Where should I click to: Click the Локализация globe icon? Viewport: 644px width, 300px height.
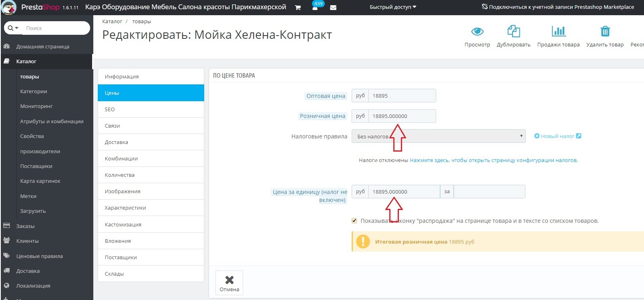coord(6,286)
